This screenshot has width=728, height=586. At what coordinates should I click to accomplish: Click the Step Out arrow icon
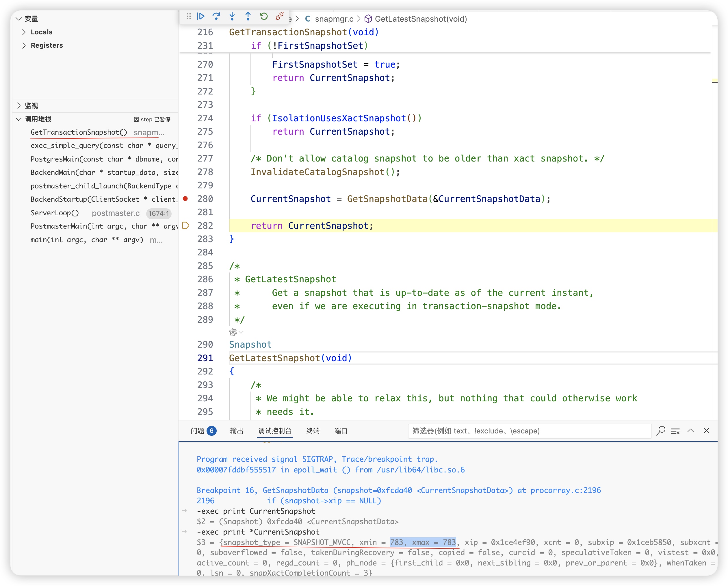tap(248, 16)
